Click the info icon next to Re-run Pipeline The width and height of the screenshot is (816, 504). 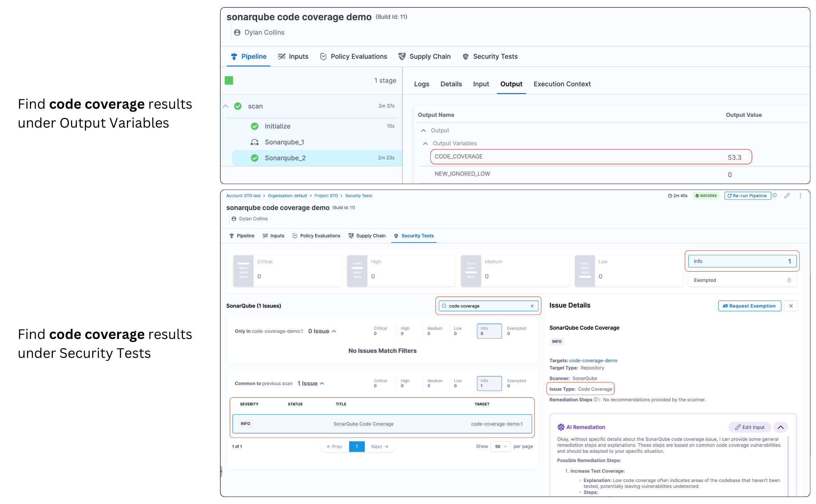775,195
